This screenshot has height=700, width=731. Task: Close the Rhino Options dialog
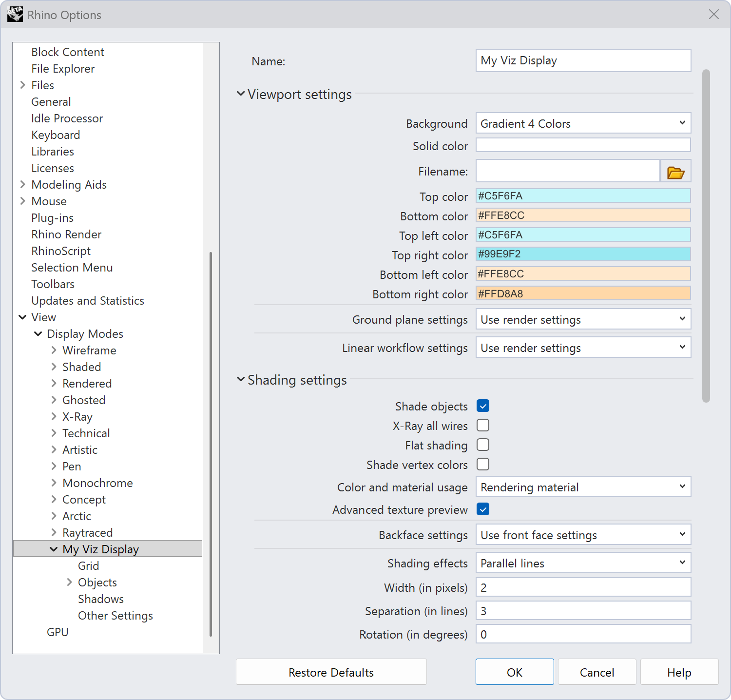click(714, 15)
